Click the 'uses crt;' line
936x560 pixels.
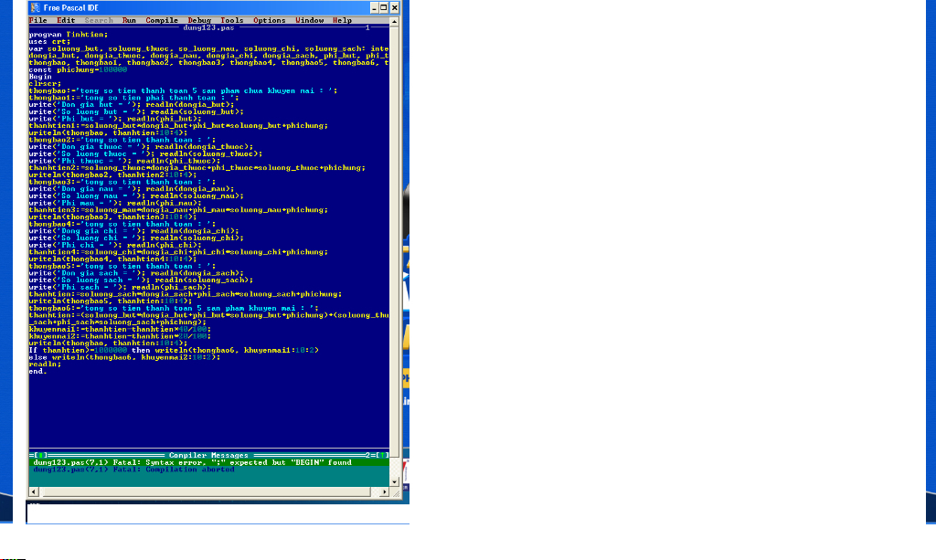coord(49,42)
